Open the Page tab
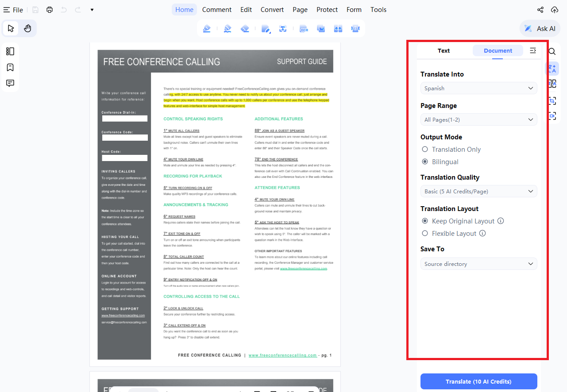Image resolution: width=567 pixels, height=392 pixels. (x=300, y=10)
